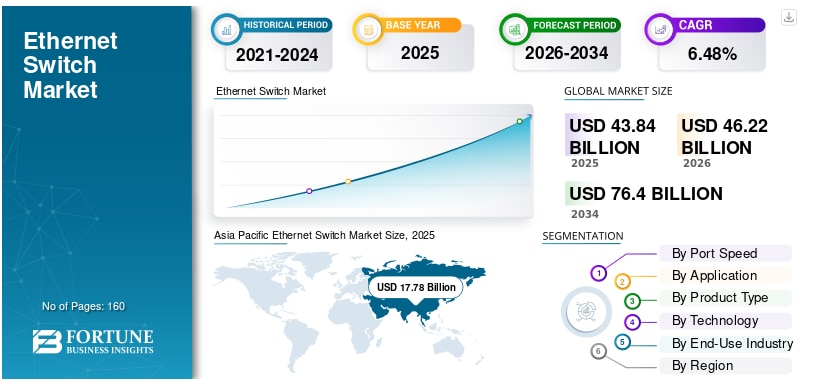Click the Ethernet Switch Market sidebar title
Screen dimensions: 820x382
coord(70,65)
